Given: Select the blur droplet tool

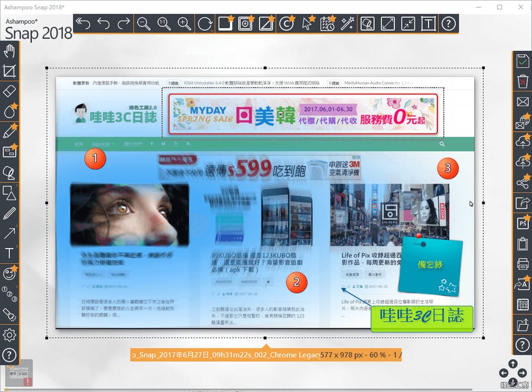Looking at the screenshot, I should [x=9, y=112].
